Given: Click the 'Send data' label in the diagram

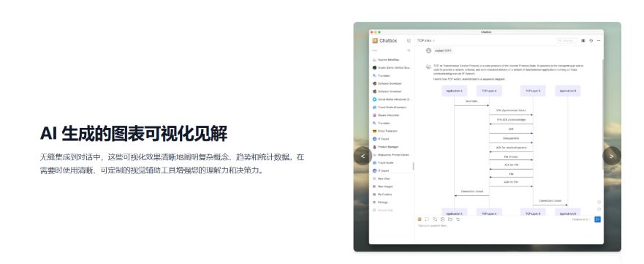Looking at the screenshot, I should (x=471, y=101).
